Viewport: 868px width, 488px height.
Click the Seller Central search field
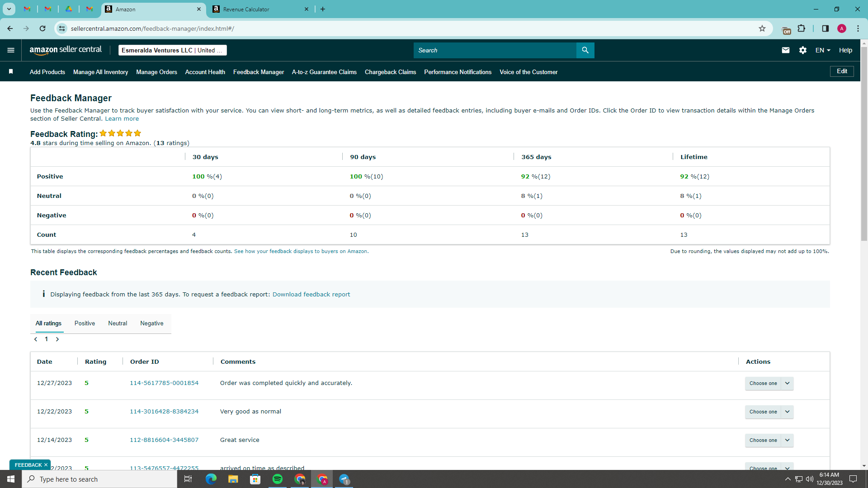coord(495,50)
